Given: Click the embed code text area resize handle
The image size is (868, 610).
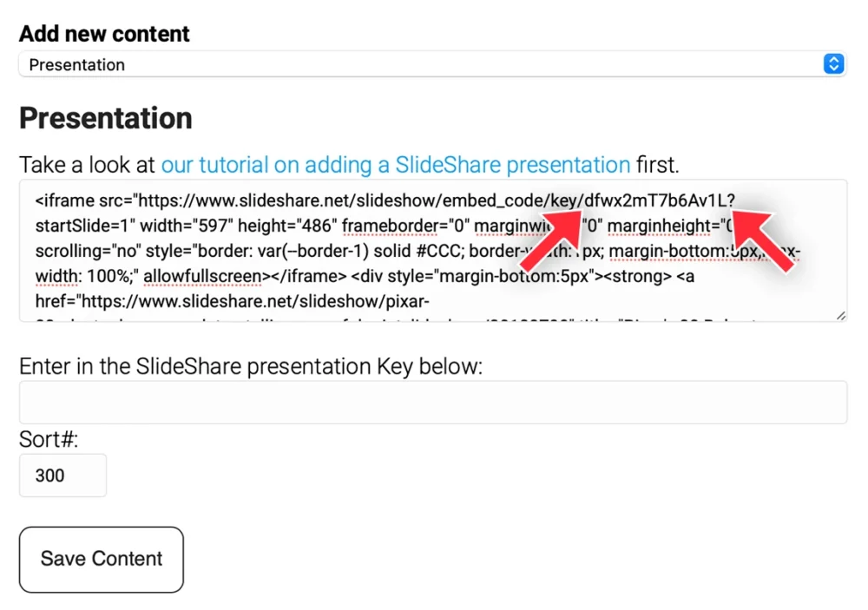Looking at the screenshot, I should [x=840, y=316].
